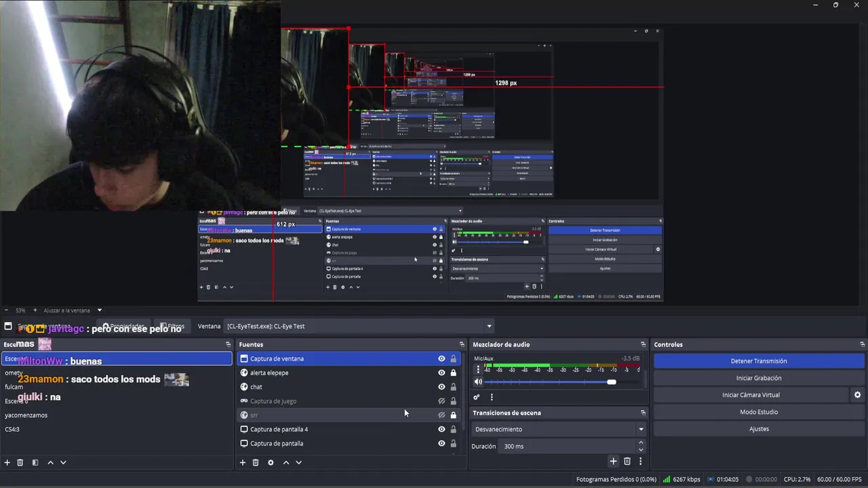Remove the scene transition with the trash icon
The height and width of the screenshot is (488, 868).
pyautogui.click(x=627, y=462)
